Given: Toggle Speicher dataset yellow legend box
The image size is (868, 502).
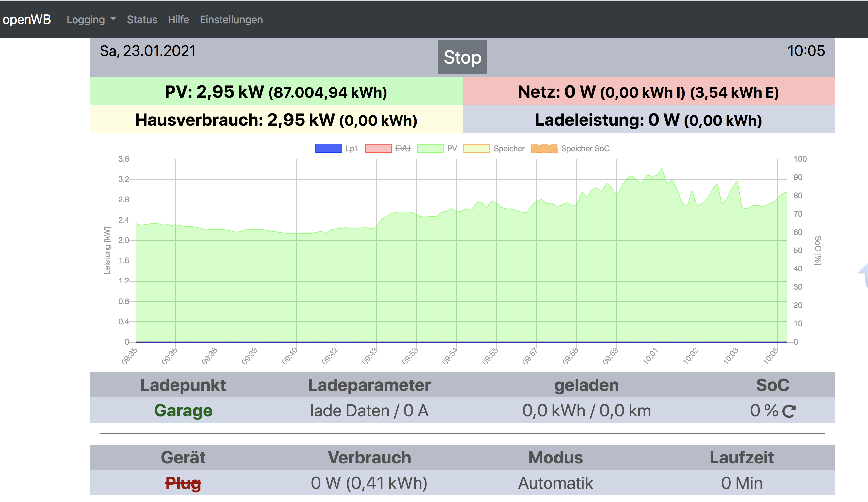Looking at the screenshot, I should 476,148.
